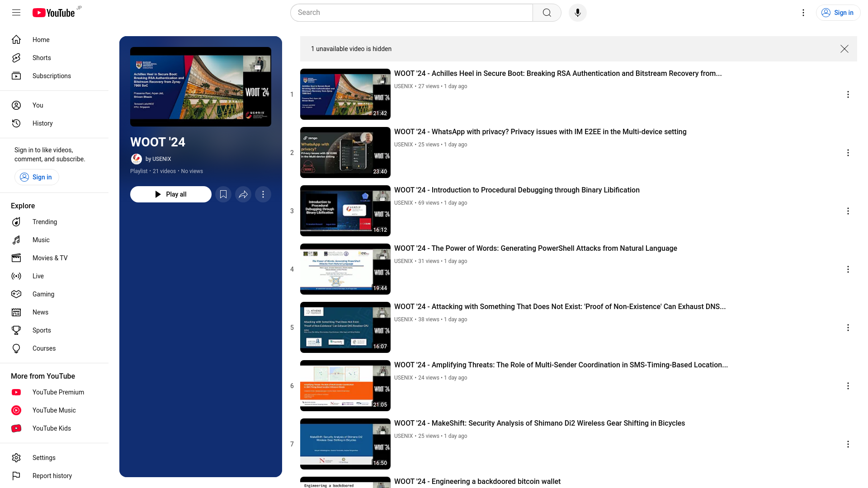Open action menu for Procedural Debugging video
The width and height of the screenshot is (868, 488).
pos(848,211)
